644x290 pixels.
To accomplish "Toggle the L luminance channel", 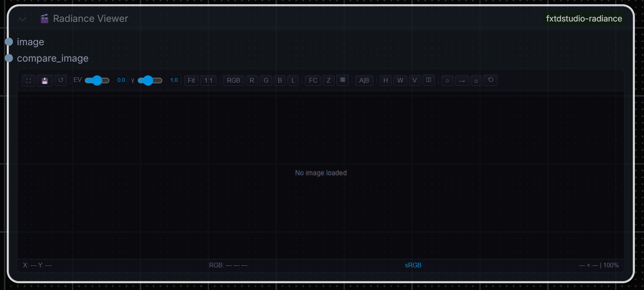I will (x=293, y=81).
